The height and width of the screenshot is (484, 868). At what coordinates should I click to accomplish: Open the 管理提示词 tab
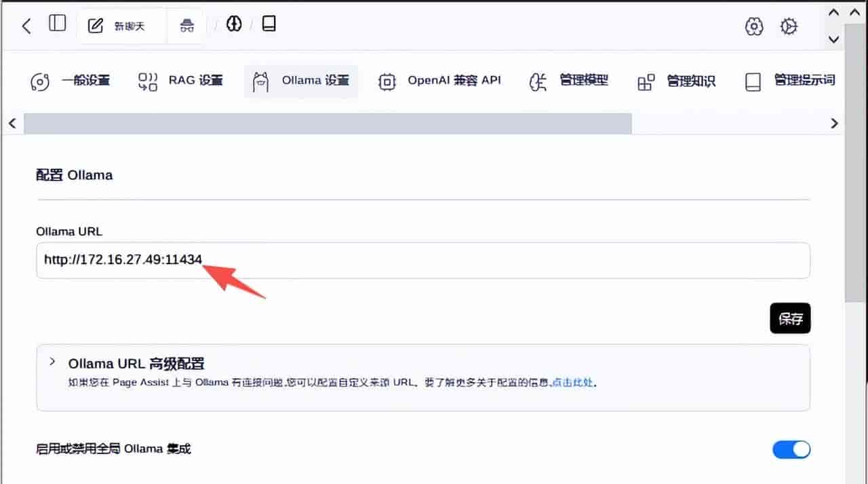pyautogui.click(x=790, y=81)
